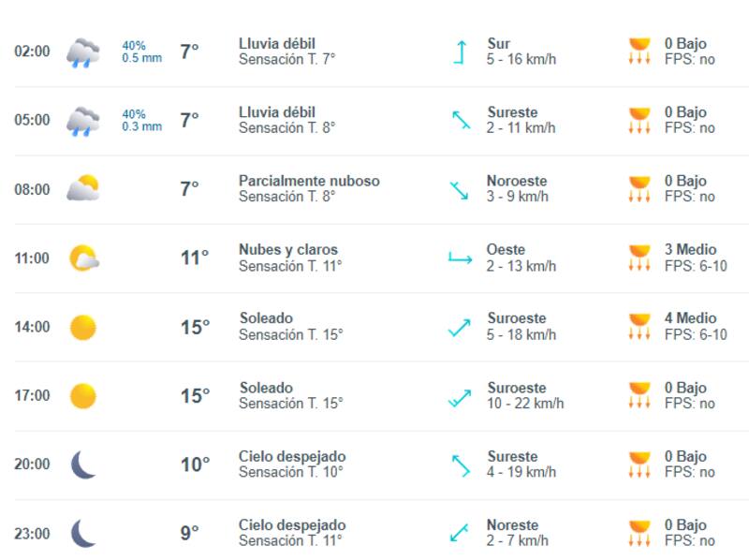Click the Noreste wind arrow at 23:00
Screen dimensions: 749x560
click(460, 534)
